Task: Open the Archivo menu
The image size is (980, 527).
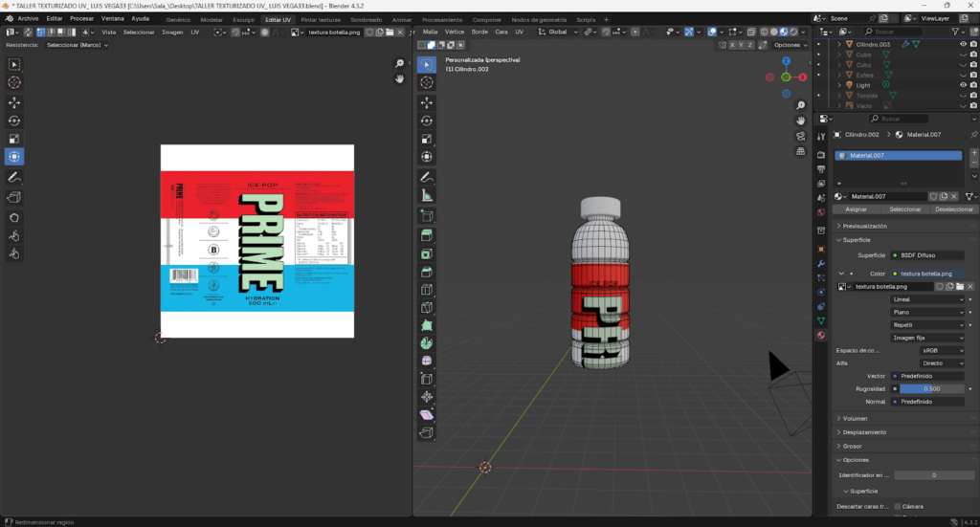Action: [28, 19]
